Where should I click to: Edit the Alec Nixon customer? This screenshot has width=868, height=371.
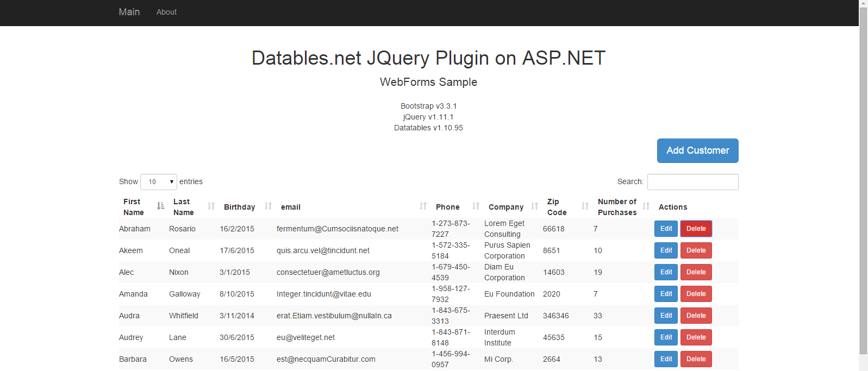666,272
